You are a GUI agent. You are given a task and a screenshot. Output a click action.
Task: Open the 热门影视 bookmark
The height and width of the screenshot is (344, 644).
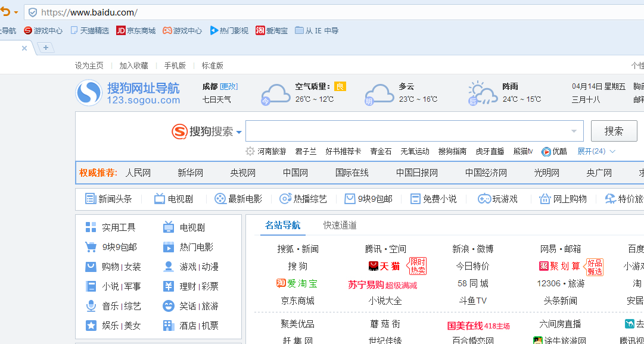229,30
